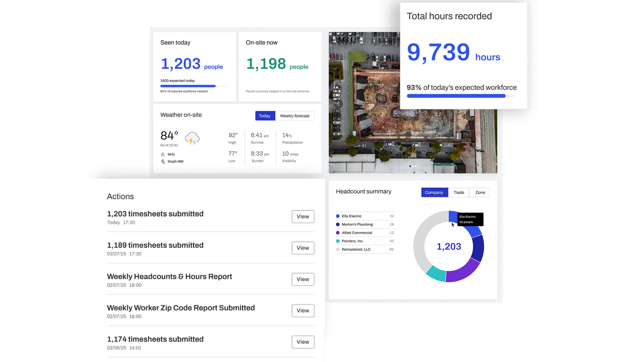Click the photo carousel dots indicator
The width and height of the screenshot is (644, 362).
coord(413,166)
